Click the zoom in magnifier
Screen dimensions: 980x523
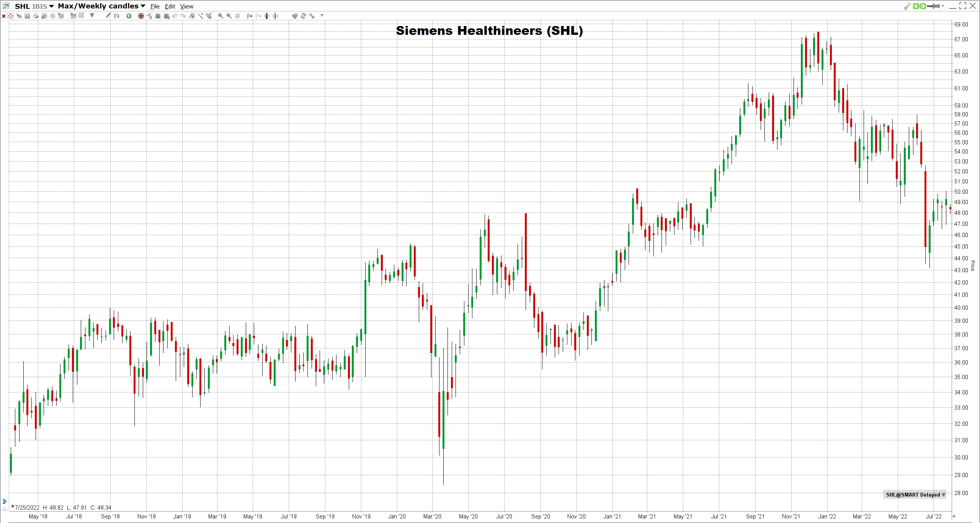pos(220,16)
